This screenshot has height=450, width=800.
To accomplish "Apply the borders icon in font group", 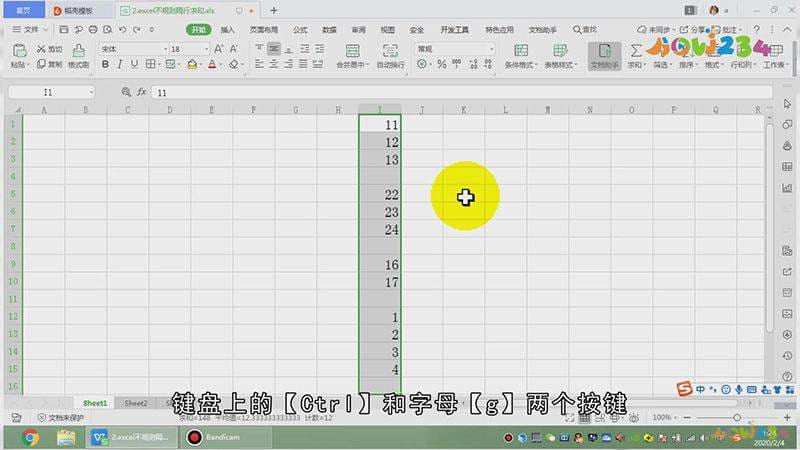I will [151, 64].
